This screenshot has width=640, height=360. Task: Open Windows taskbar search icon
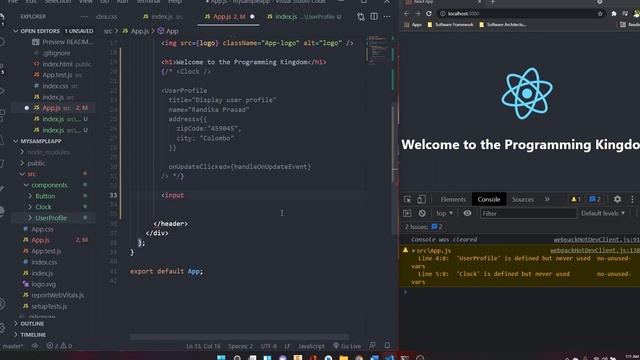point(237,358)
